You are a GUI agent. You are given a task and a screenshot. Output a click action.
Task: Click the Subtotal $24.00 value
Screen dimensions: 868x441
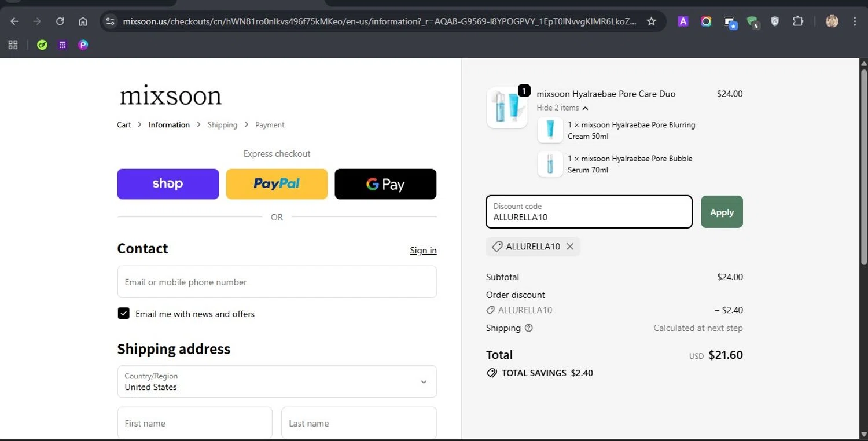tap(730, 277)
